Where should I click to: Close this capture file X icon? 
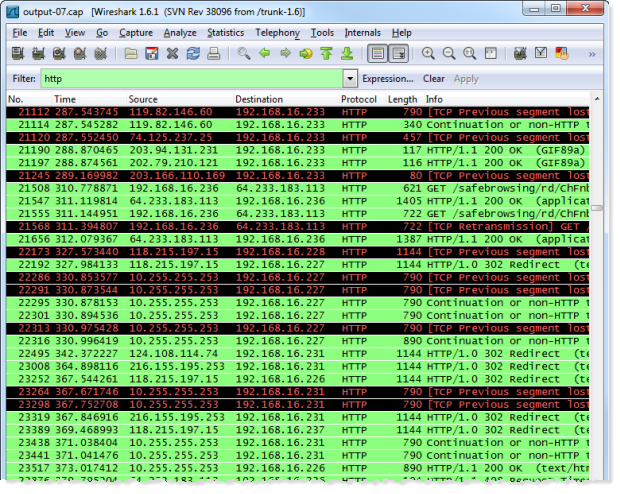[172, 53]
